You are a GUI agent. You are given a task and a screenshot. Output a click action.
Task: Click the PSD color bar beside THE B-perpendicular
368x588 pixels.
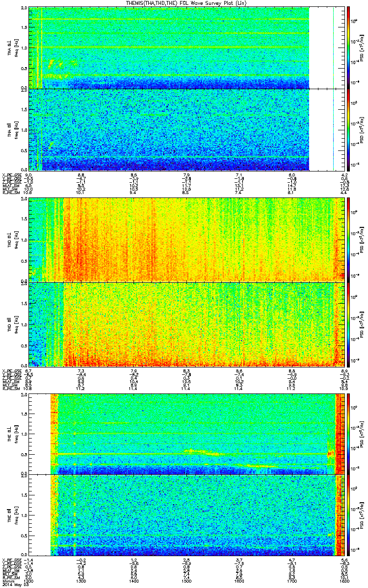click(348, 434)
